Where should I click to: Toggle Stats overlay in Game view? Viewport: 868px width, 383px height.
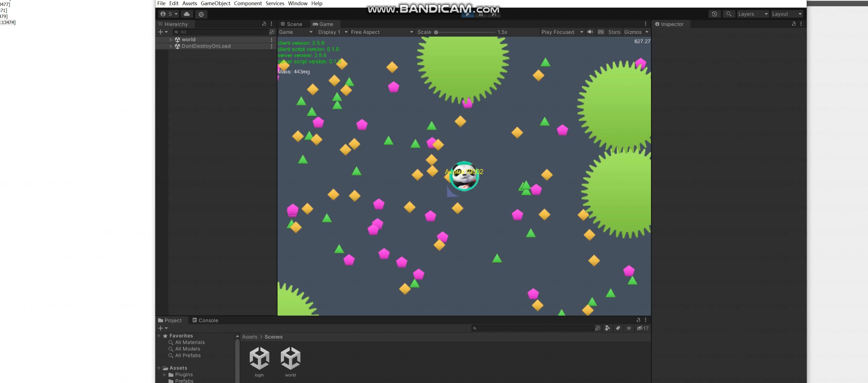pyautogui.click(x=614, y=32)
